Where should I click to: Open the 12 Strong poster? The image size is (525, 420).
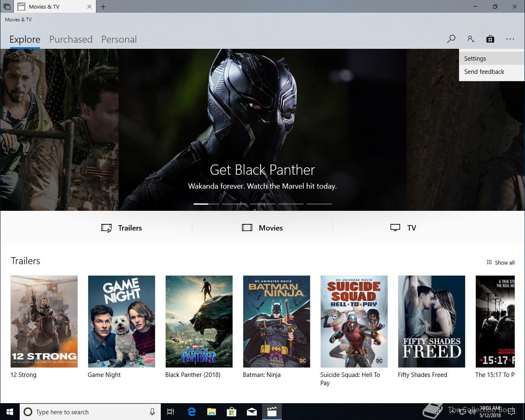pyautogui.click(x=44, y=321)
